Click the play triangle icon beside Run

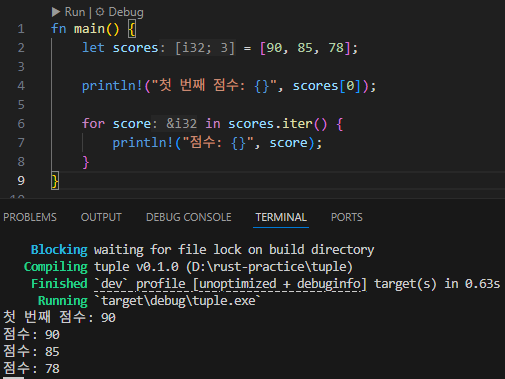pyautogui.click(x=56, y=12)
